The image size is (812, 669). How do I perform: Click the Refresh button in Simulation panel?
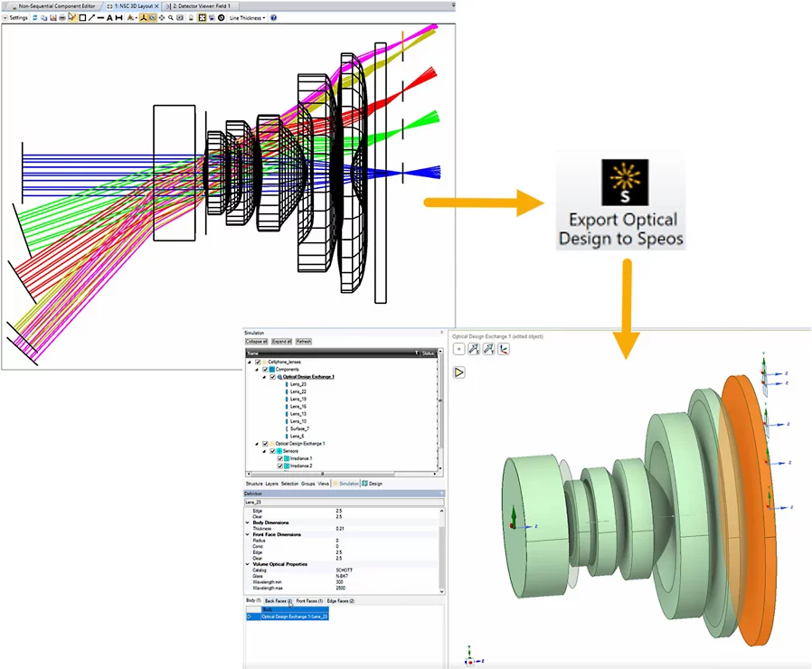pos(304,341)
